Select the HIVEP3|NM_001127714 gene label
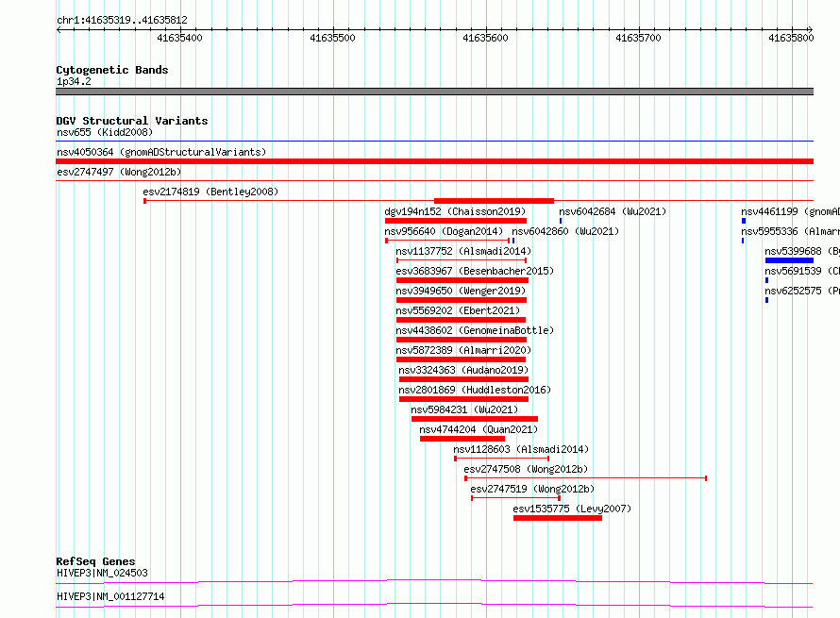This screenshot has width=840, height=618. click(110, 596)
